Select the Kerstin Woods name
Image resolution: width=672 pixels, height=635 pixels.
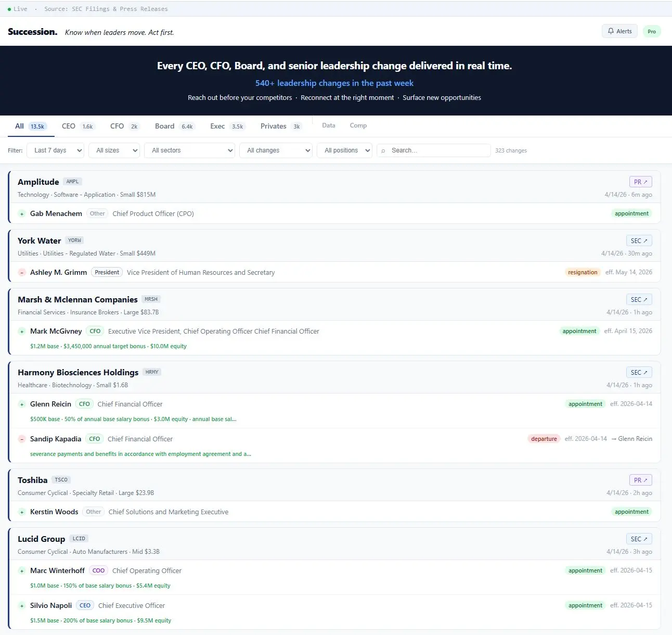pyautogui.click(x=54, y=512)
